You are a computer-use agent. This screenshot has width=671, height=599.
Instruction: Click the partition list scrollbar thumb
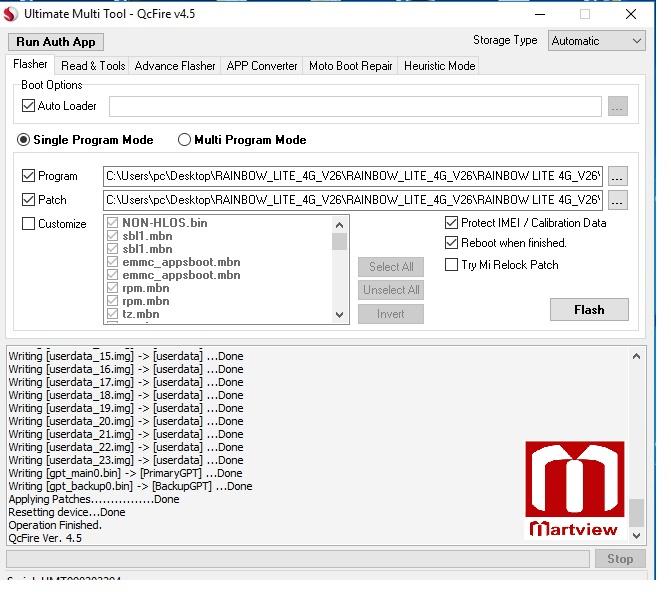coord(339,241)
